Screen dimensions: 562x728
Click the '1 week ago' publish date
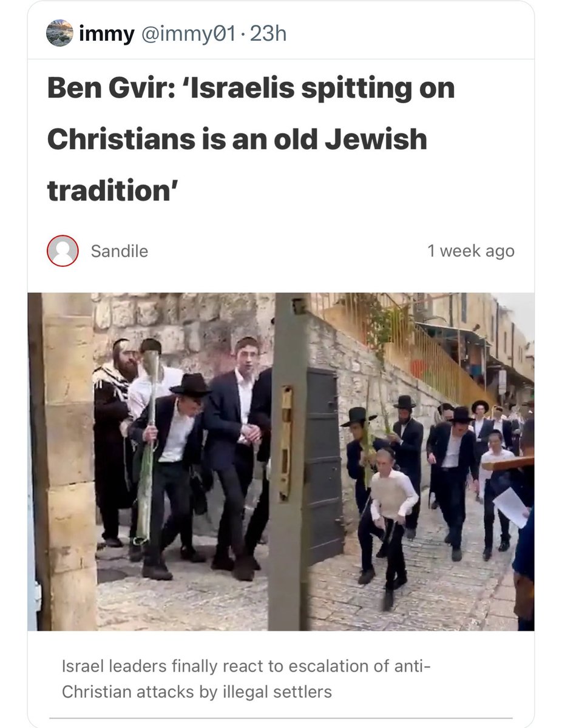point(471,251)
